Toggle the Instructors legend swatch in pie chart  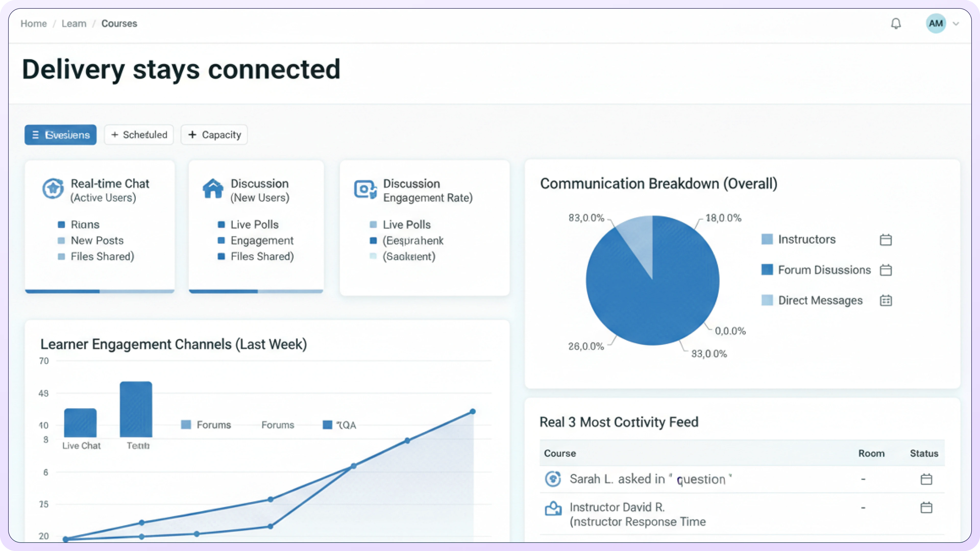click(767, 239)
